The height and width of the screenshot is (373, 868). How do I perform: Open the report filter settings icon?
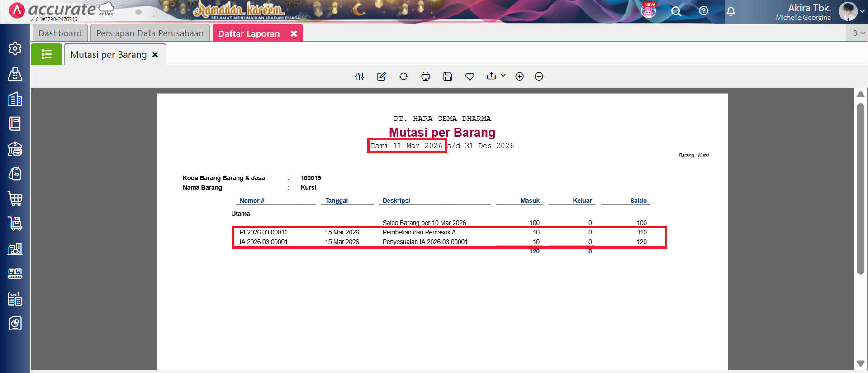click(359, 77)
